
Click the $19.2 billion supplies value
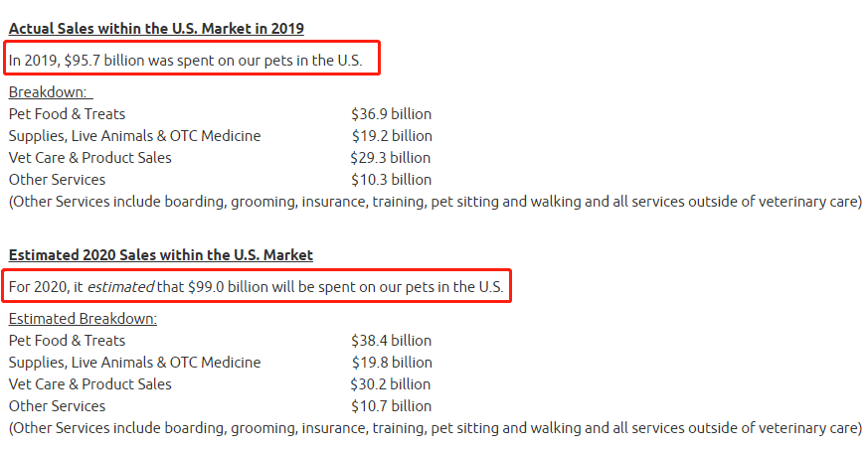click(392, 136)
